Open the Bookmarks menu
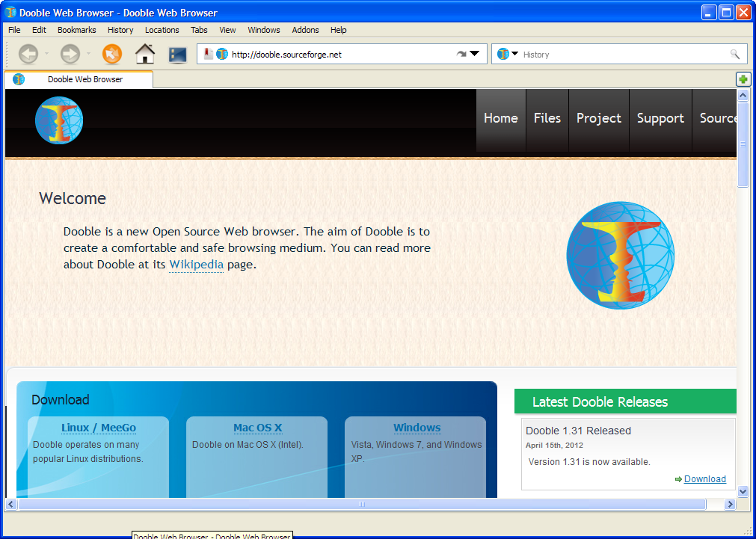This screenshot has width=756, height=539. pyautogui.click(x=76, y=30)
